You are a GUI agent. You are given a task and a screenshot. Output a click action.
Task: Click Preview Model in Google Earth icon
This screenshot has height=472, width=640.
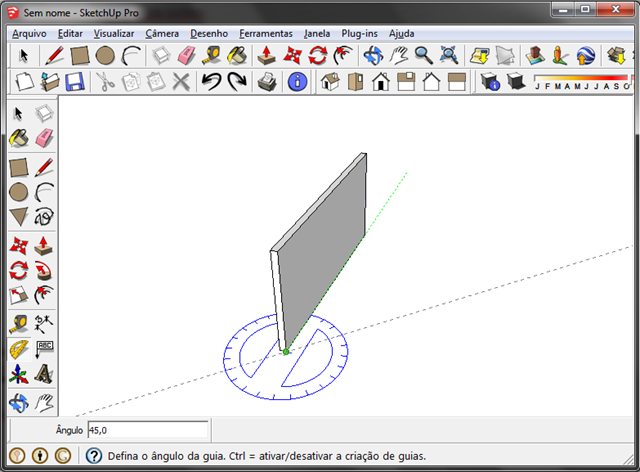tap(586, 56)
